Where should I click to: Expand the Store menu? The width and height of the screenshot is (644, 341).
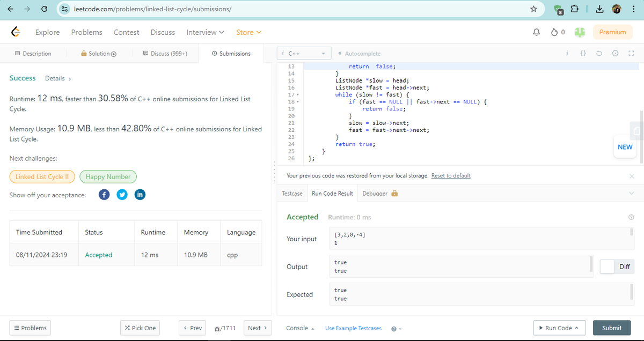(249, 32)
